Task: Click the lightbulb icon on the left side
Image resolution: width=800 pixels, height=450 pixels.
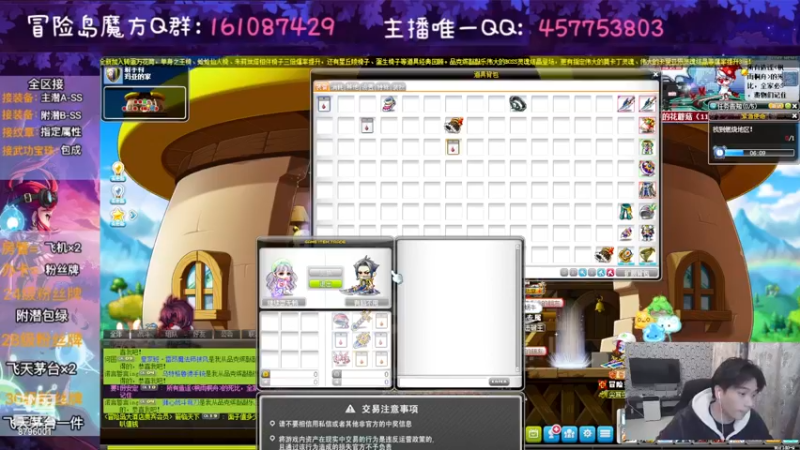Action: (x=118, y=170)
